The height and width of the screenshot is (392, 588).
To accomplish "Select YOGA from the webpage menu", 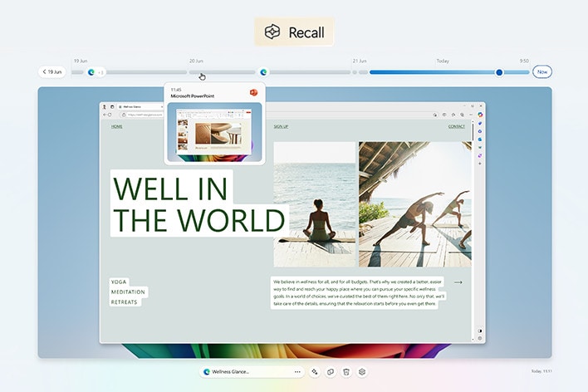I will click(120, 282).
